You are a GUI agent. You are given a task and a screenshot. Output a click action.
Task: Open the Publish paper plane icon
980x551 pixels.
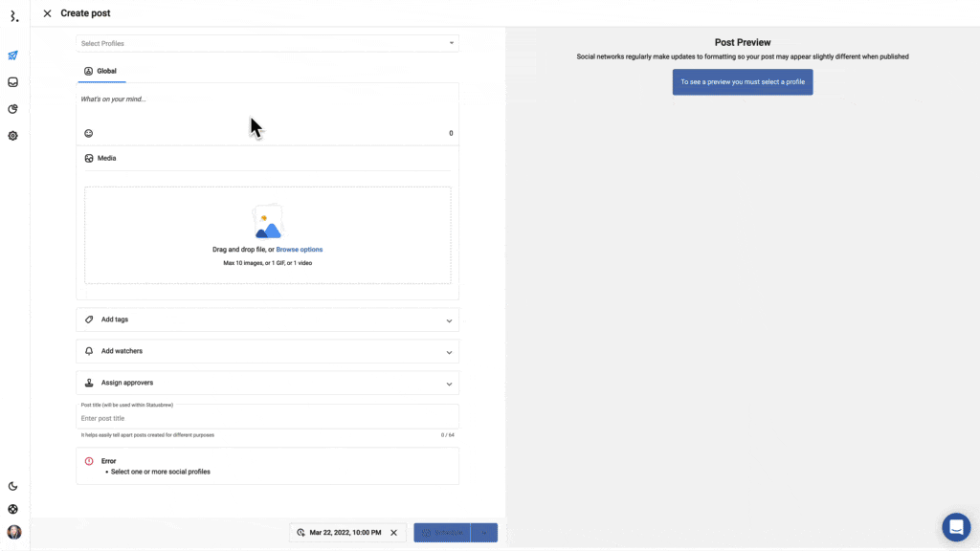13,55
